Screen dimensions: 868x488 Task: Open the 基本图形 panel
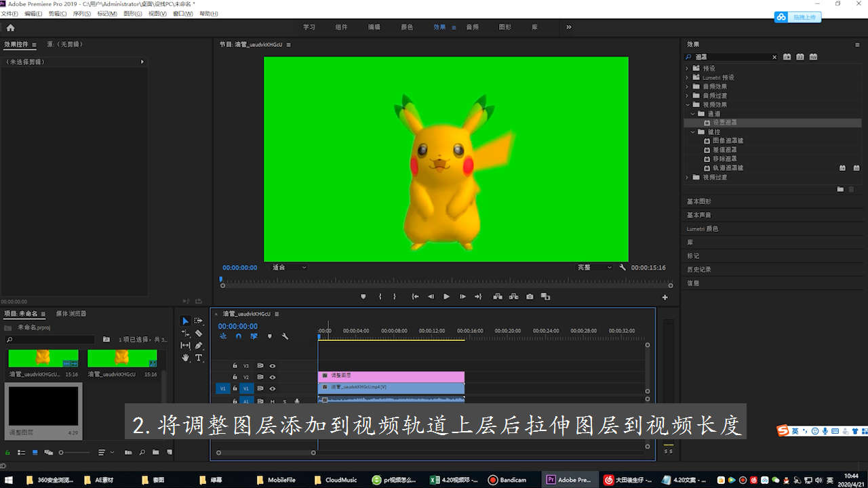point(699,201)
